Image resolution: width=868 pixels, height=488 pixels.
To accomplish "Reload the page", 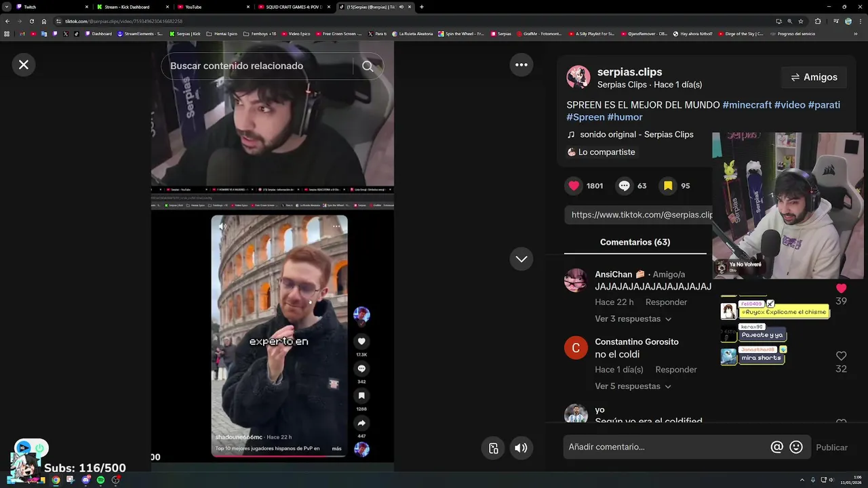I will point(31,21).
